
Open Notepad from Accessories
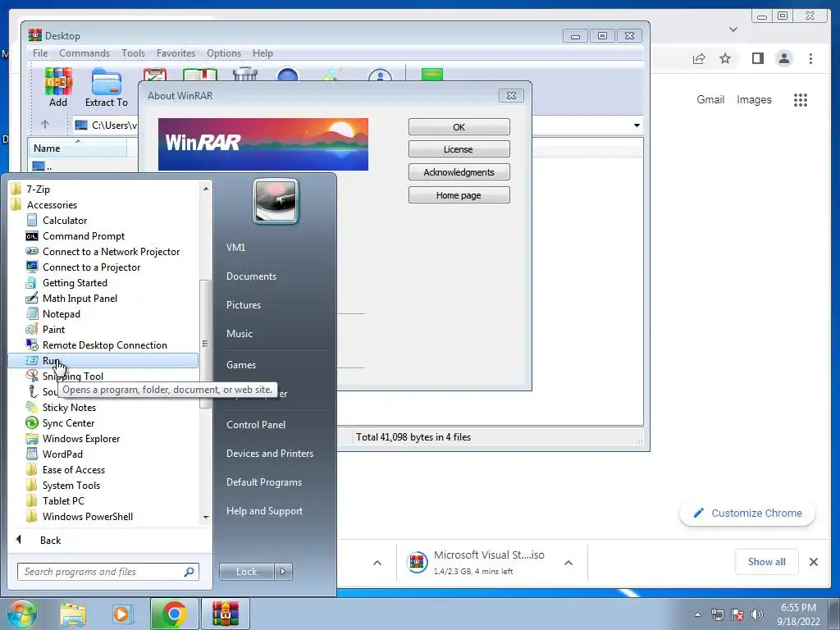(x=61, y=313)
